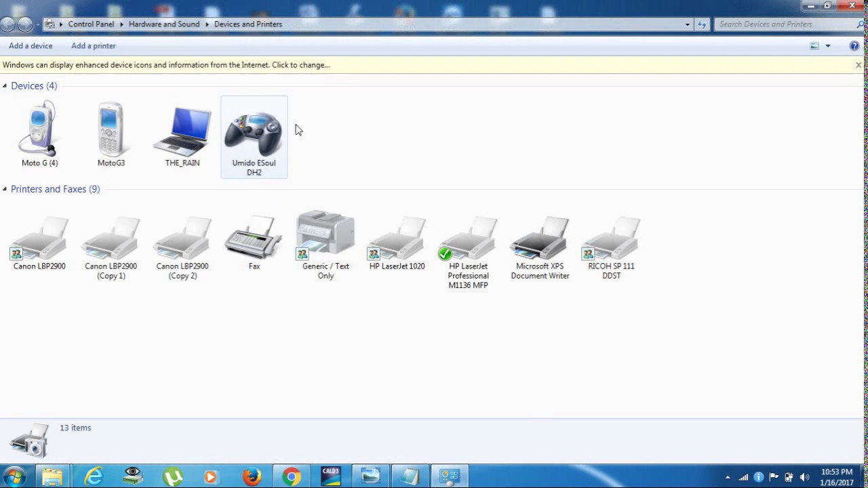The image size is (868, 488).
Task: Expand the arrow after Control Panel breadcrumb
Action: (x=121, y=24)
